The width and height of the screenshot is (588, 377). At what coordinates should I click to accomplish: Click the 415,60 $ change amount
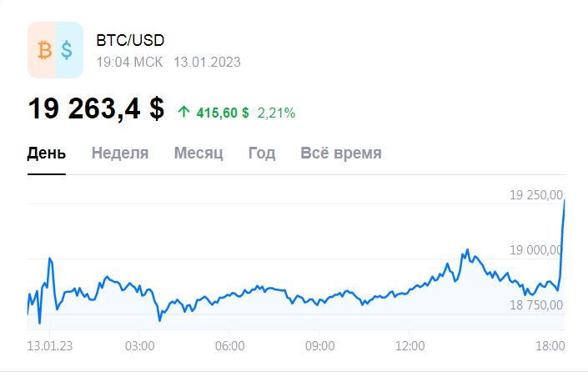click(223, 113)
